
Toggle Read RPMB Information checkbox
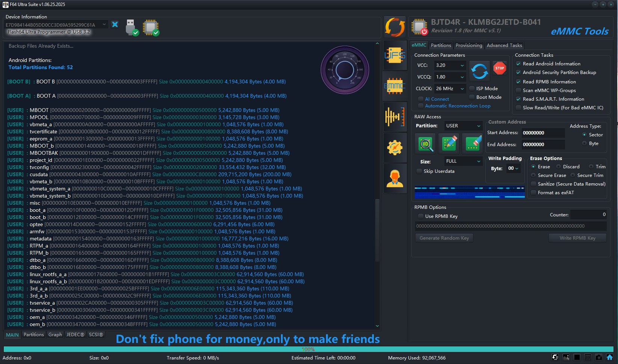(x=518, y=82)
